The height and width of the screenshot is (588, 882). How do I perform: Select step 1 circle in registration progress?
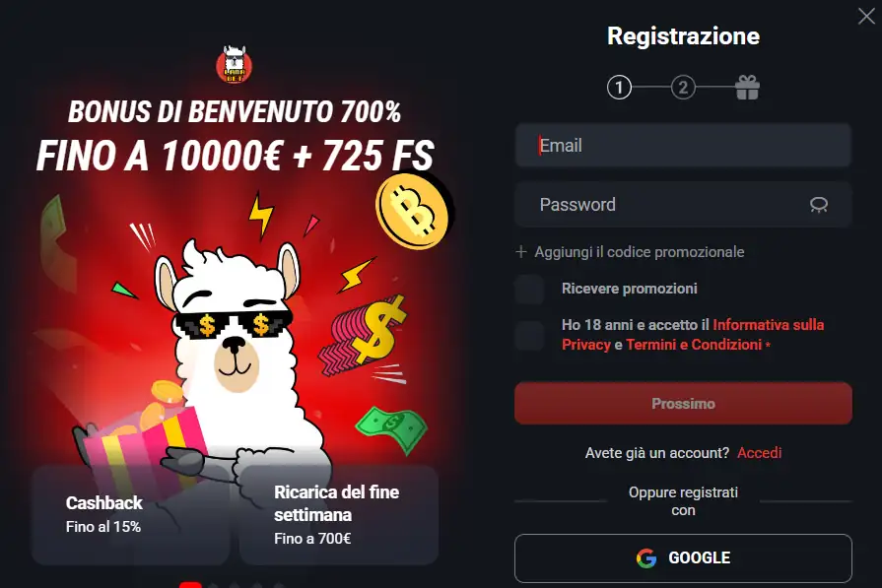click(619, 88)
